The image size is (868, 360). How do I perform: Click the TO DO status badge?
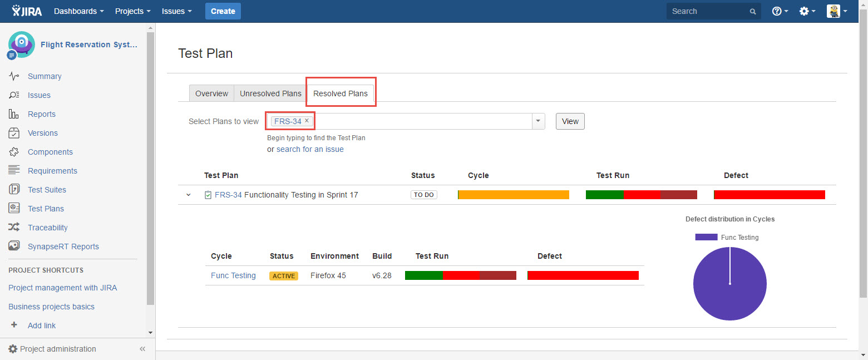(x=424, y=195)
